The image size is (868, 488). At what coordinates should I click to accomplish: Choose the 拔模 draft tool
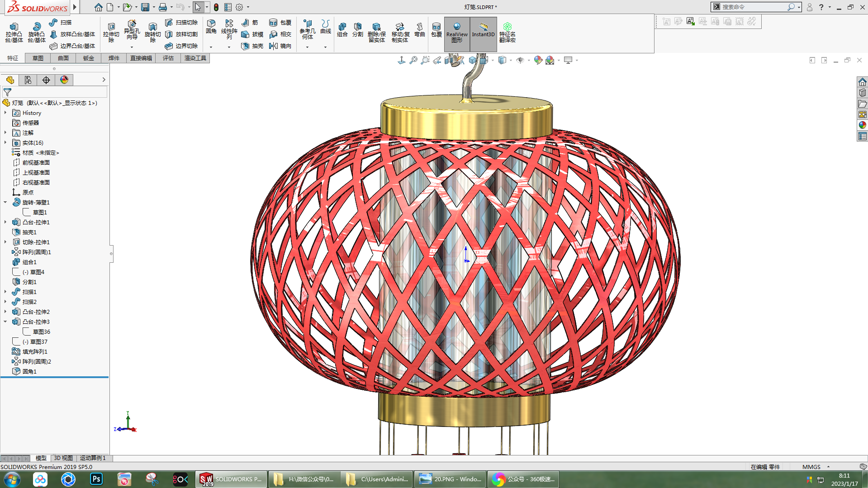252,34
